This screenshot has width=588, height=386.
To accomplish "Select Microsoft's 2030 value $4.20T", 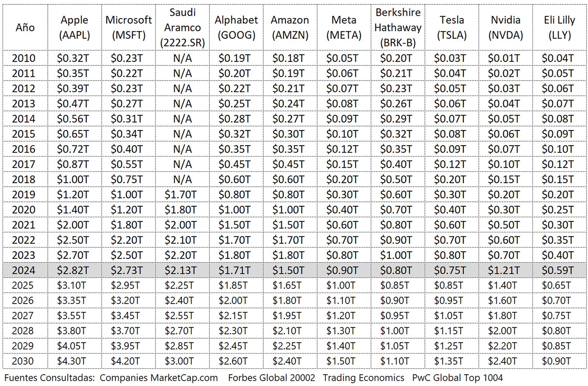I will (126, 361).
